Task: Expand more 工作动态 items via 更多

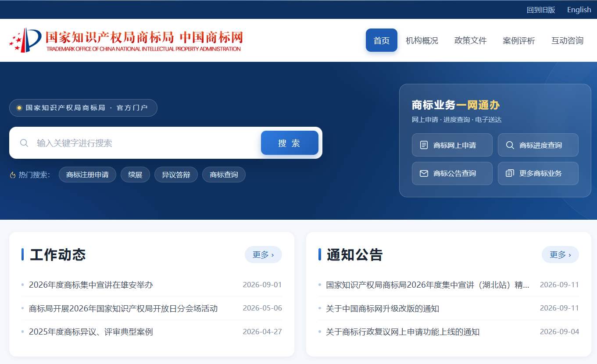Action: [x=263, y=254]
